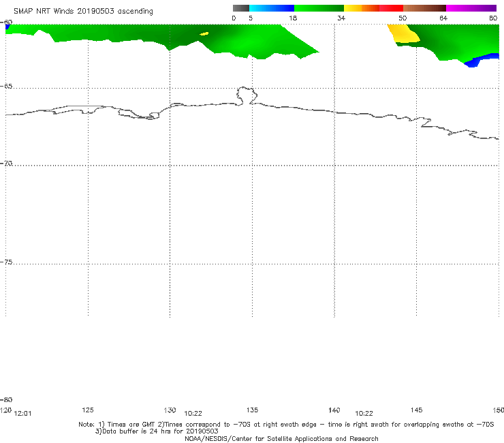The width and height of the screenshot is (504, 443).
Task: Click the color bar label "50"
Action: coord(403,18)
